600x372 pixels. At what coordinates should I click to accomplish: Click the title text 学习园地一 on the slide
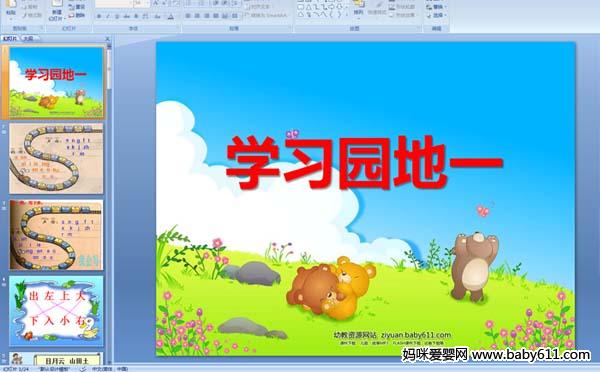tap(364, 162)
